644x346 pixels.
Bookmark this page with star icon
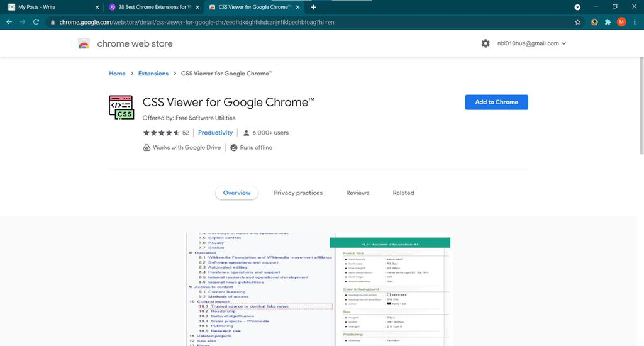(x=577, y=21)
